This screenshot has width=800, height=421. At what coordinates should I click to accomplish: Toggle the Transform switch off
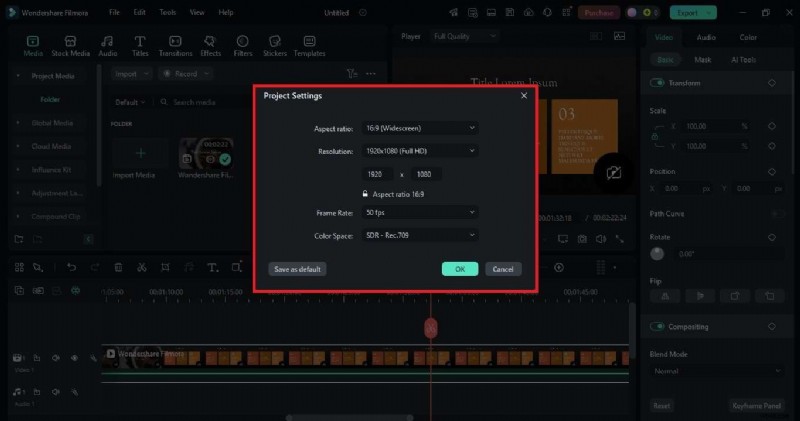coord(658,83)
